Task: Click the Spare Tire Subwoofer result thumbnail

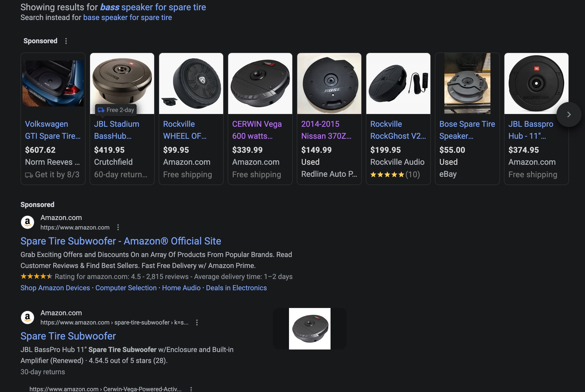Action: 310,328
